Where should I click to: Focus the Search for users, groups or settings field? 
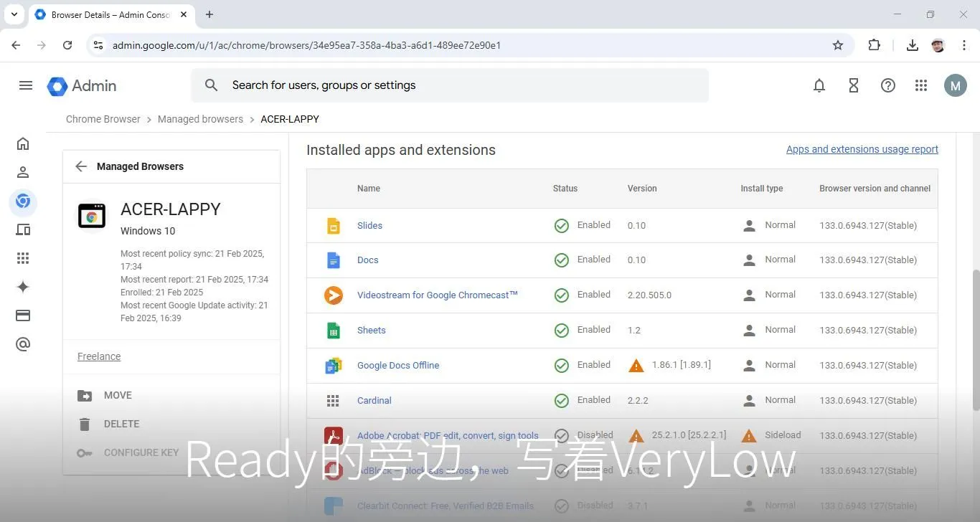click(450, 85)
